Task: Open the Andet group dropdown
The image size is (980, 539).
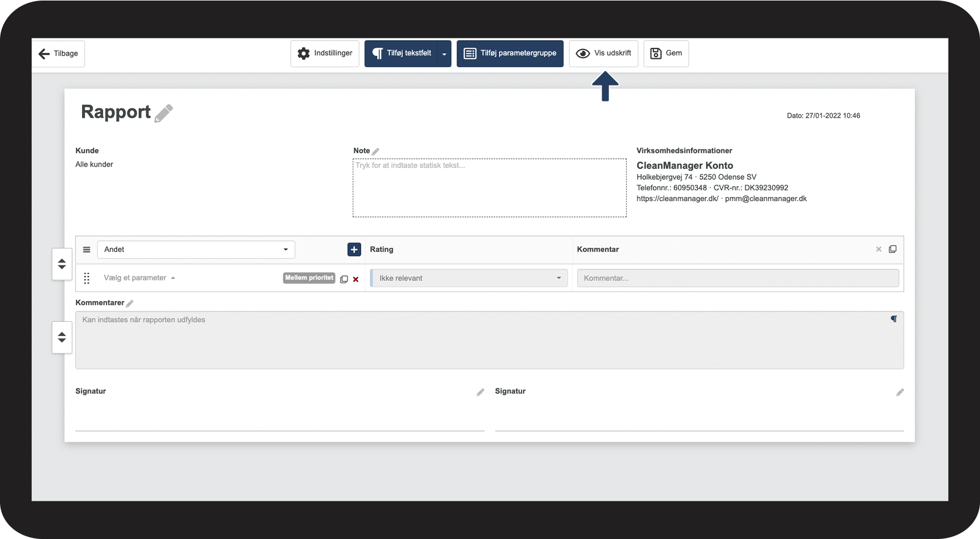Action: [196, 250]
